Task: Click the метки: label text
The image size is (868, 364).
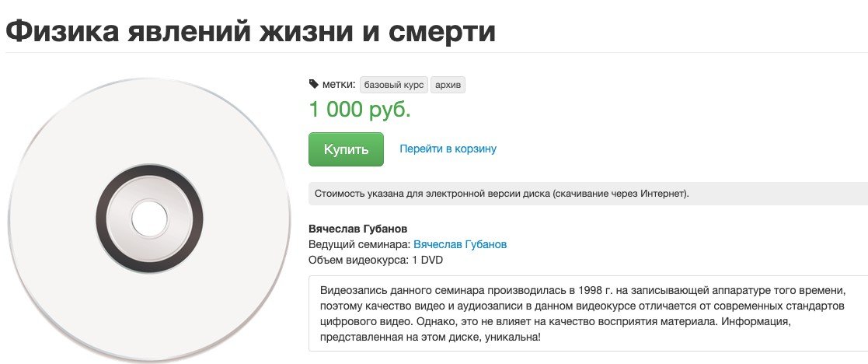Action: click(x=339, y=84)
